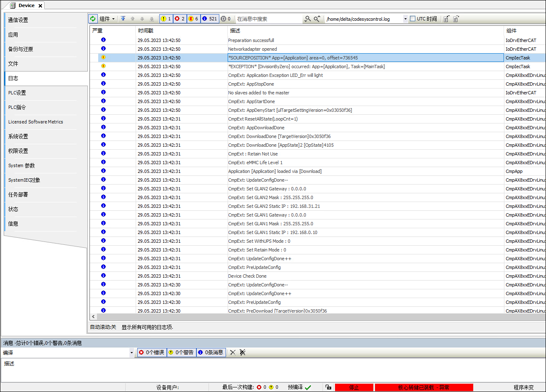Click the lock icon in status bar
This screenshot has height=392, width=546.
coord(328,387)
